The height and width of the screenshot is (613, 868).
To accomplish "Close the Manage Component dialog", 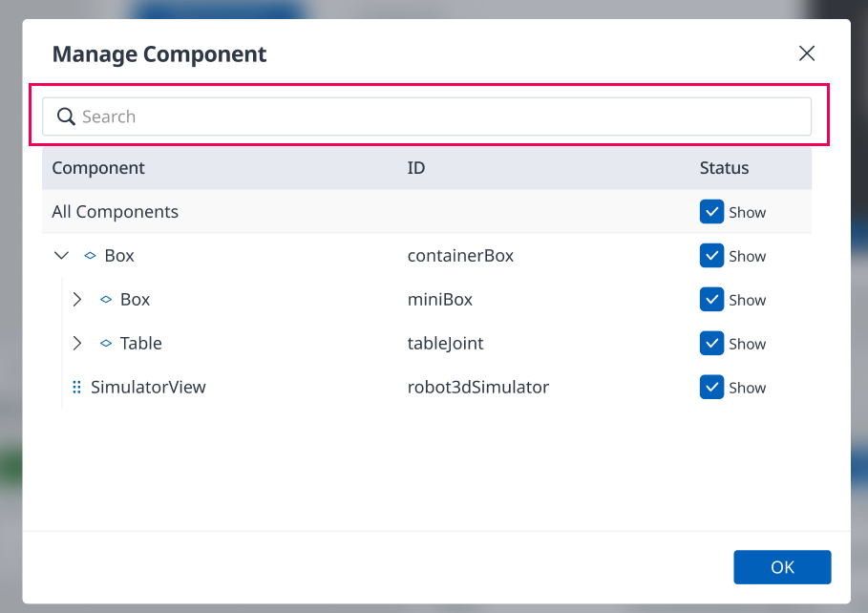I will (x=807, y=53).
